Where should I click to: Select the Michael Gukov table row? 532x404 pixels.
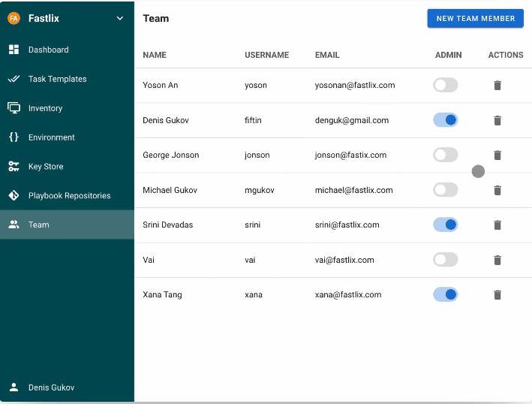(x=333, y=190)
